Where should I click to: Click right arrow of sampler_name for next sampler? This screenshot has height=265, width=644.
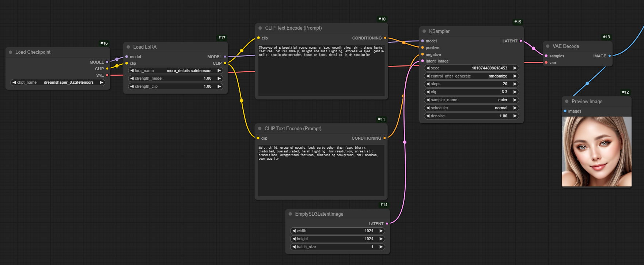point(515,100)
